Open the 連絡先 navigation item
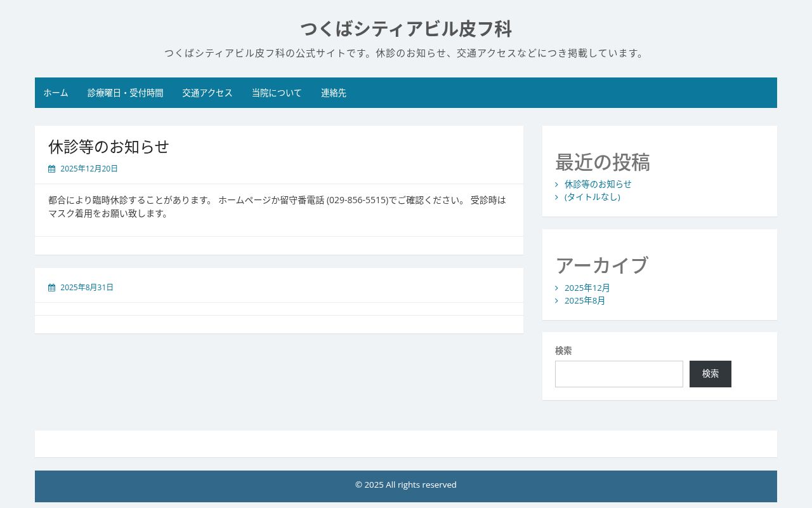This screenshot has width=812, height=508. pos(334,93)
